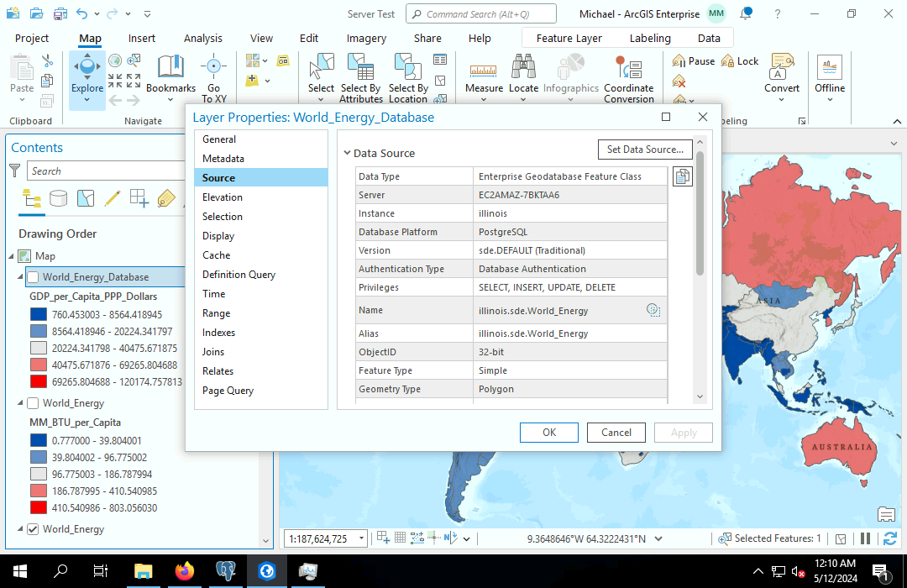Click the Go To XY icon
Image resolution: width=907 pixels, height=588 pixels.
pos(213,67)
